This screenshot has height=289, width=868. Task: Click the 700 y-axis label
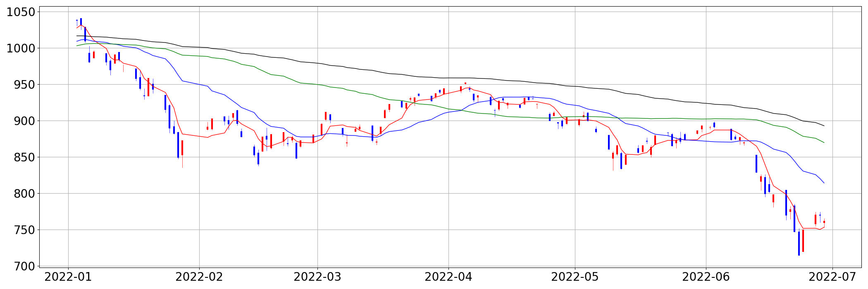[24, 266]
